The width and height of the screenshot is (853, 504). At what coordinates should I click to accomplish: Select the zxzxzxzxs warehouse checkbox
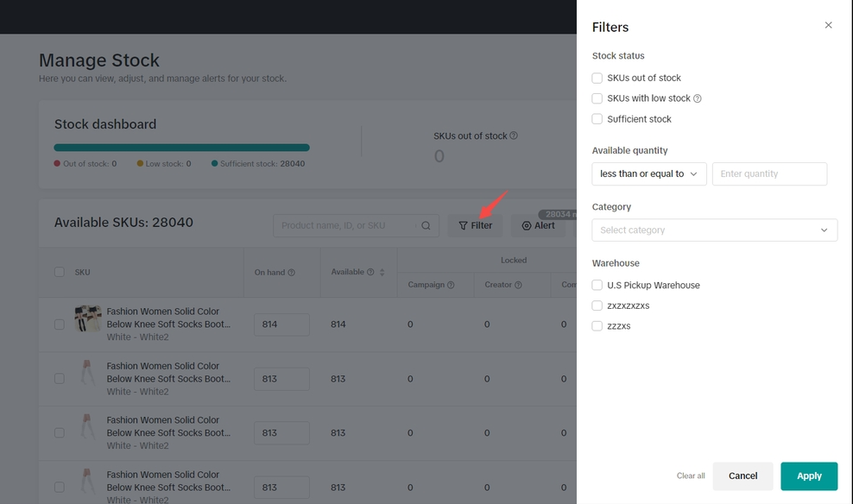tap(597, 306)
